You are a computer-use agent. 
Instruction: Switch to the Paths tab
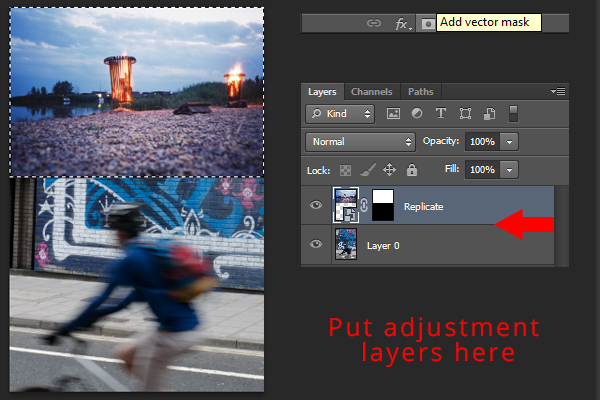coord(421,92)
